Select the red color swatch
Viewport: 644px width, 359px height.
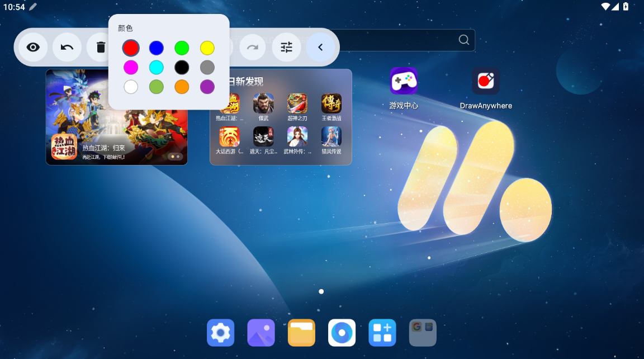coord(131,48)
